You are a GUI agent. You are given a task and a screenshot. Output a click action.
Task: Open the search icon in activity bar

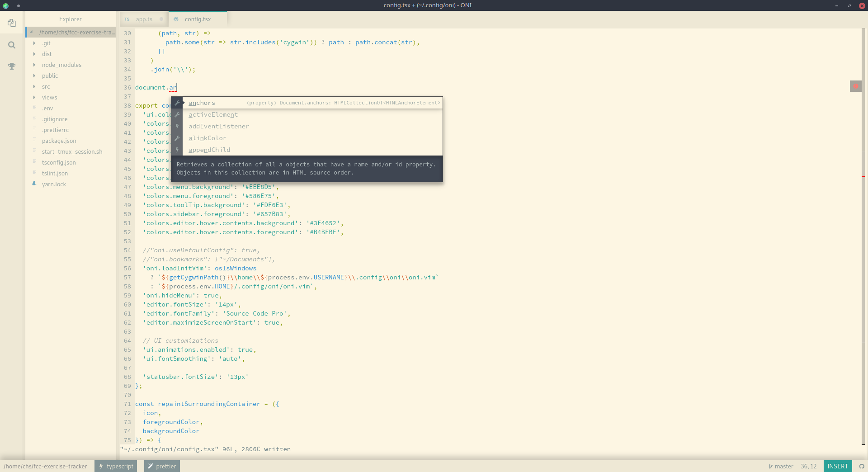click(x=12, y=45)
